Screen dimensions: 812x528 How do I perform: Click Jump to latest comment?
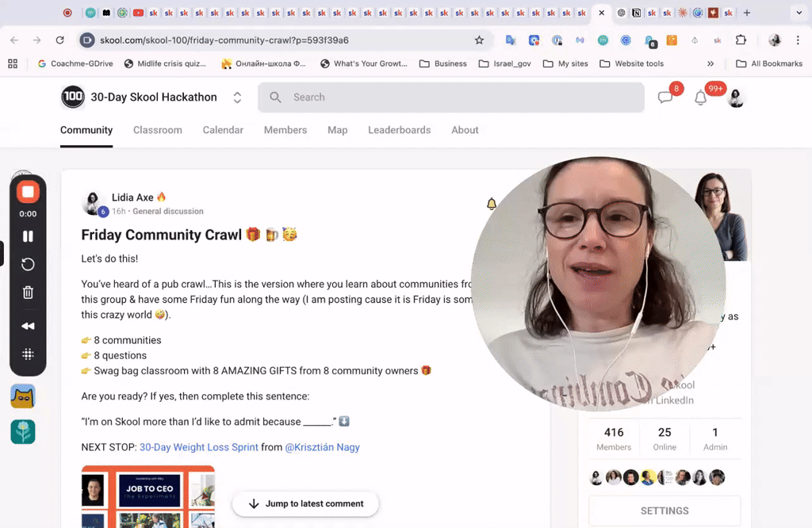(304, 503)
